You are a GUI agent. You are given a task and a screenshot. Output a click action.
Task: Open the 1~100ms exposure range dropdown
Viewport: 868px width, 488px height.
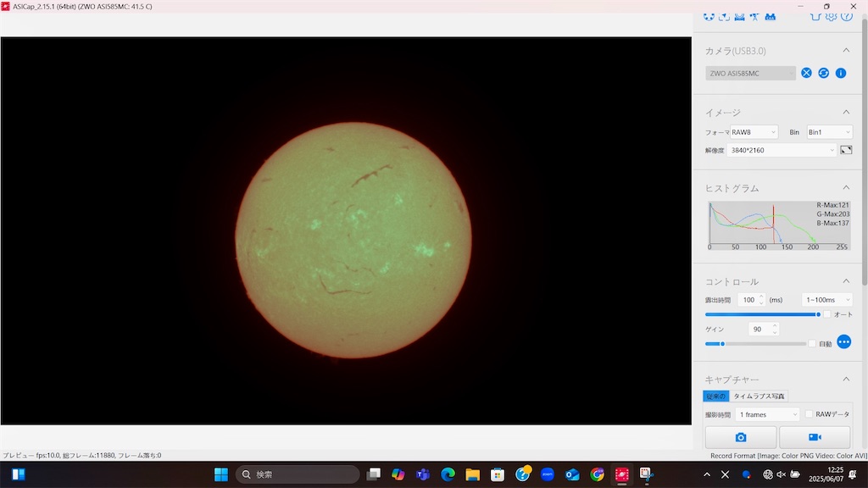pyautogui.click(x=826, y=300)
